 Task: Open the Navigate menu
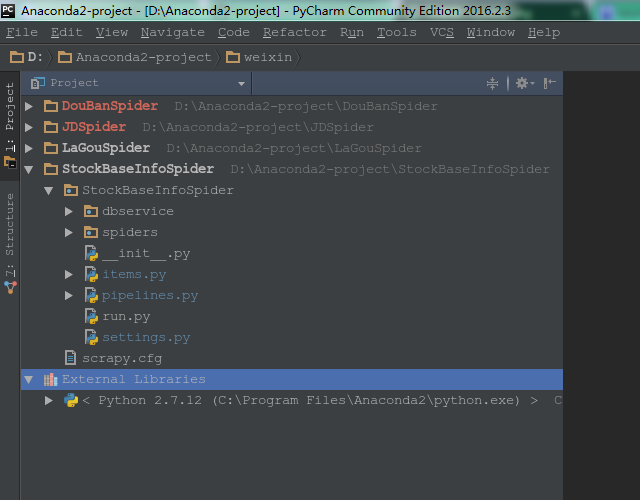coord(173,32)
